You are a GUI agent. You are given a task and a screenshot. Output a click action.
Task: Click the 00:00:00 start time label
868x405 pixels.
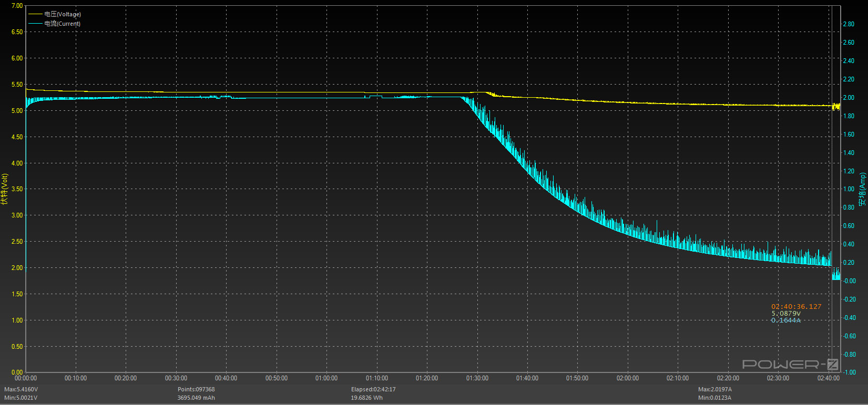point(26,378)
